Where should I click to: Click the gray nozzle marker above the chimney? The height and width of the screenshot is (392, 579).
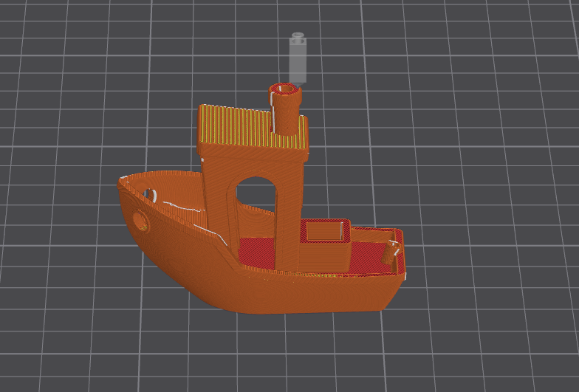point(298,59)
